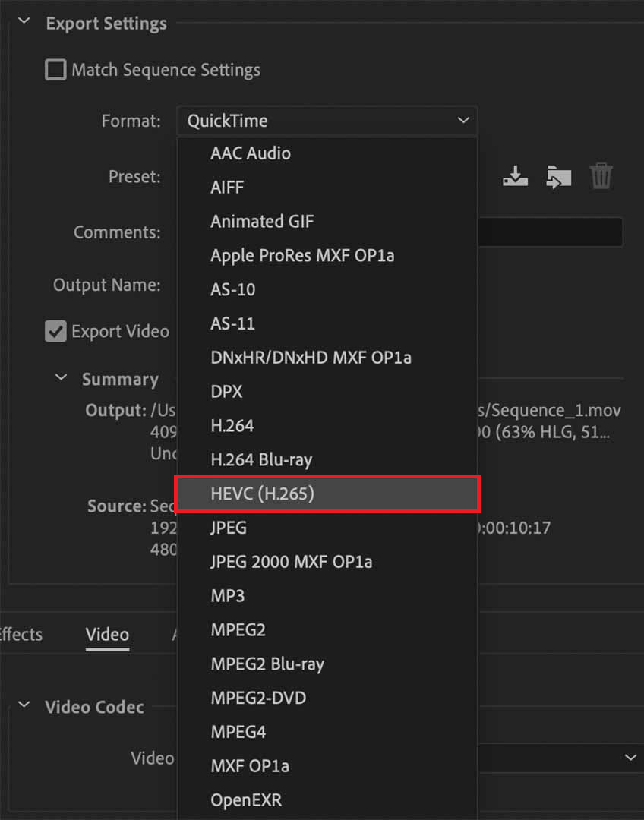The height and width of the screenshot is (820, 644).
Task: Switch to the Video tab
Action: (107, 634)
